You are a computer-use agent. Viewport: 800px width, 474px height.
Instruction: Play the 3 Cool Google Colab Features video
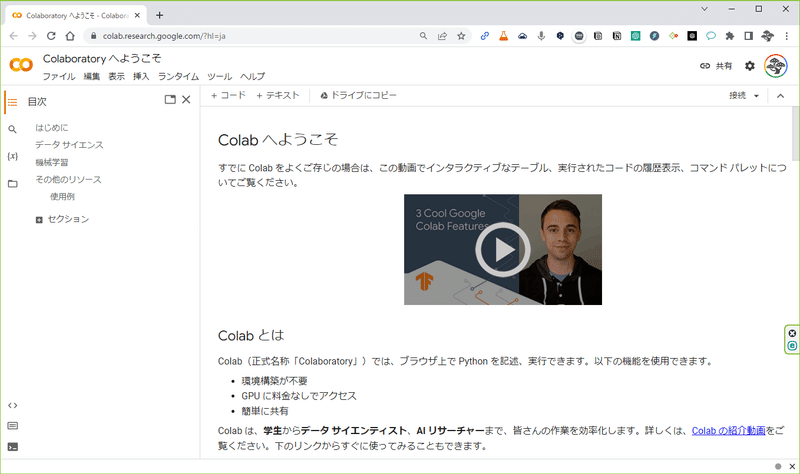click(x=503, y=250)
